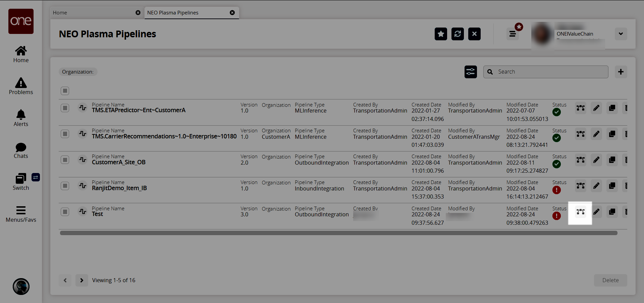Click the red error status for RanjitDemo_Item_IB

tap(556, 190)
